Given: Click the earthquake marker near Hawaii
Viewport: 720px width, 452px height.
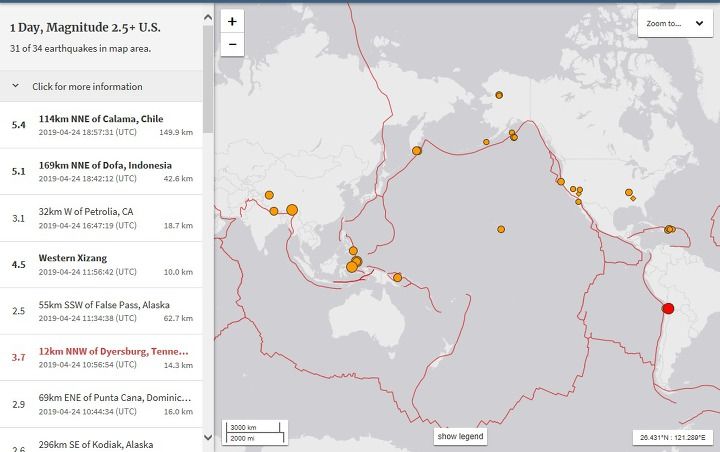Looking at the screenshot, I should pos(501,229).
